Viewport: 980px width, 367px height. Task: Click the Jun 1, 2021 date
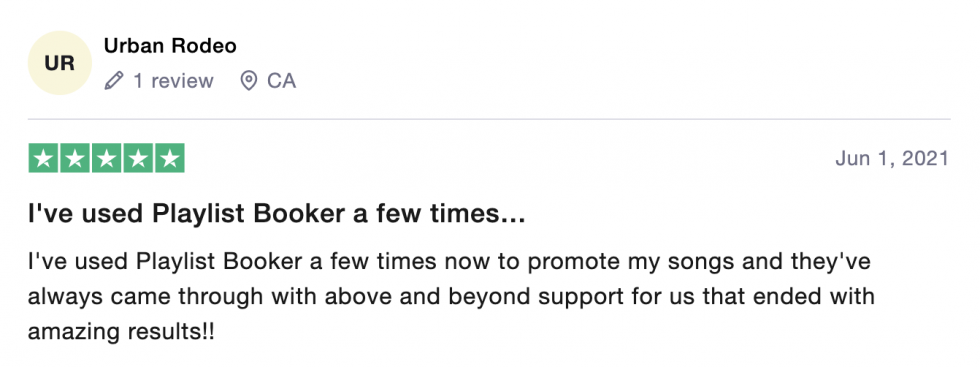(892, 159)
